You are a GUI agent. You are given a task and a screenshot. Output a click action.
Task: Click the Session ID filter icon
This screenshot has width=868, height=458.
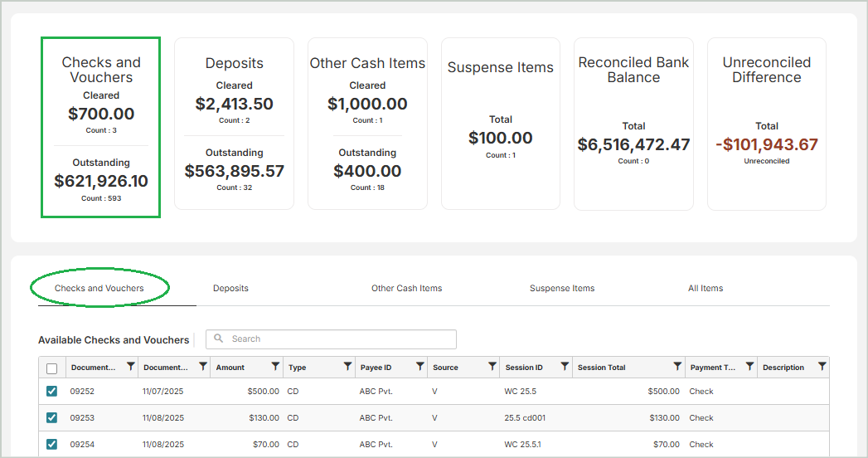coord(565,367)
